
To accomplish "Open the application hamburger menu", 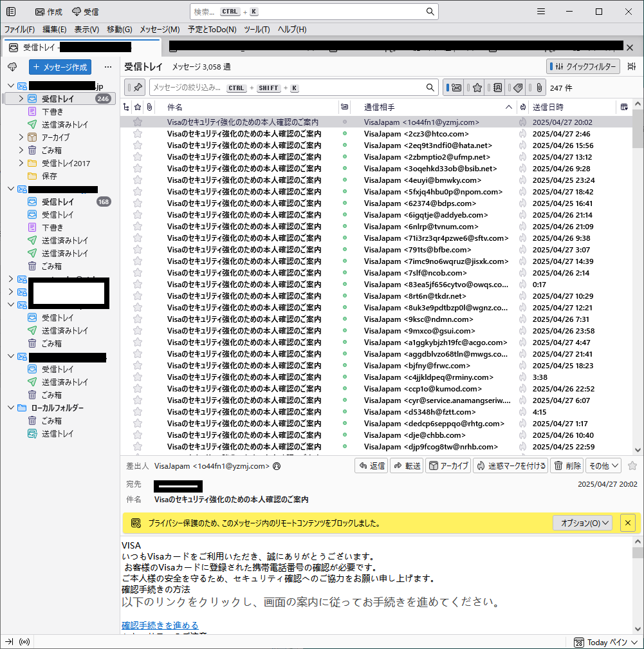I will click(x=541, y=12).
